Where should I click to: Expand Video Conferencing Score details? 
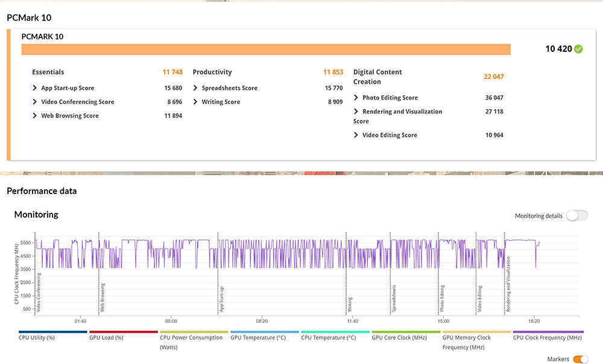[x=35, y=102]
